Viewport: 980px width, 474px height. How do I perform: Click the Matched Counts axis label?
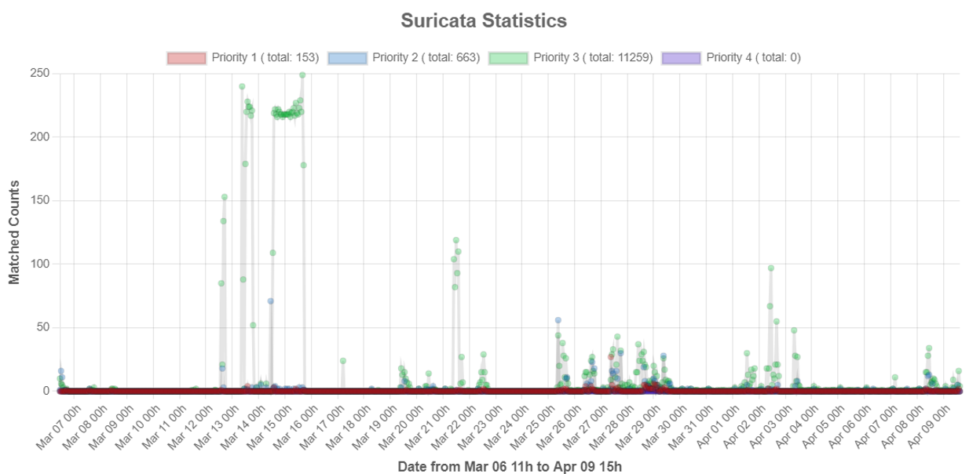[13, 233]
